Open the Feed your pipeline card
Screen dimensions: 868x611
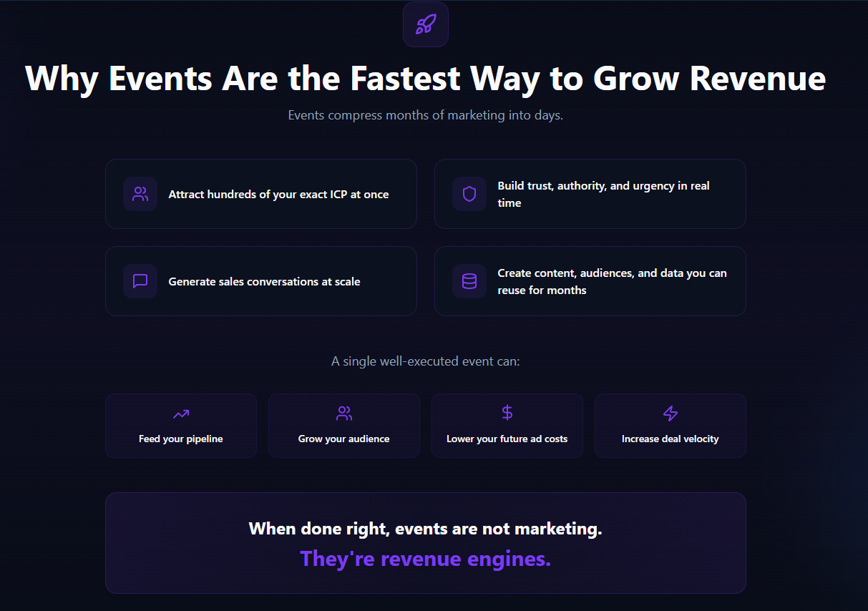click(x=180, y=425)
